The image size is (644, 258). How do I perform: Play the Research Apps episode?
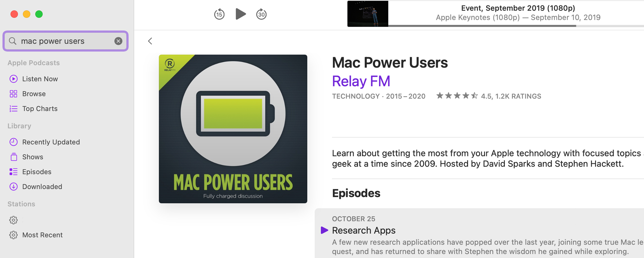click(324, 230)
